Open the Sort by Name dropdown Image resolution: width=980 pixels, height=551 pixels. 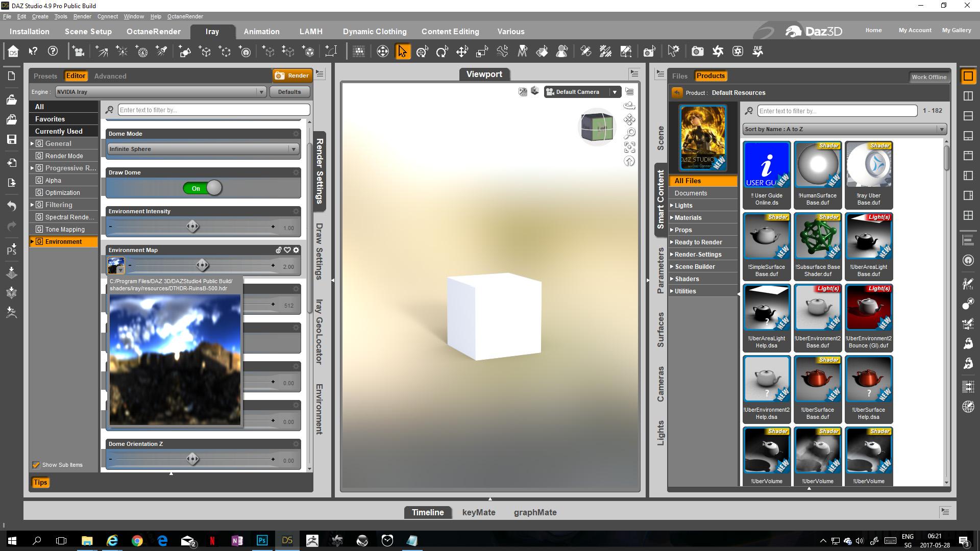click(x=844, y=129)
